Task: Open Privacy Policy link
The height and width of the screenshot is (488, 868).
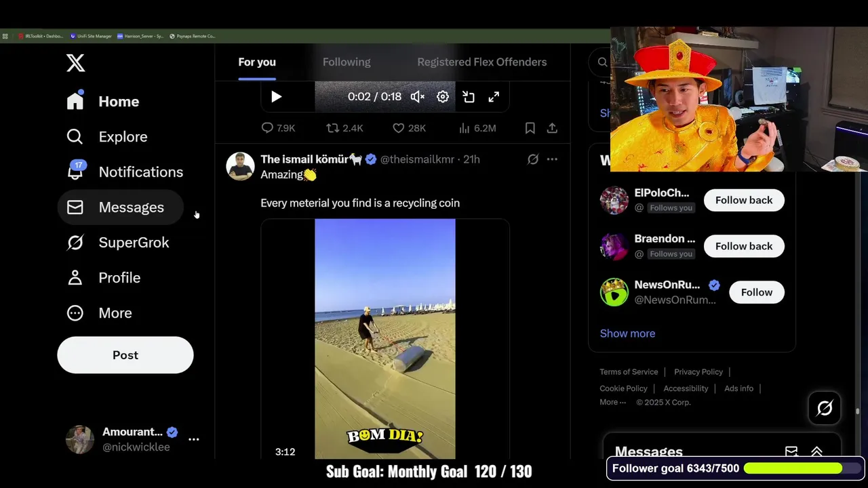Action: pyautogui.click(x=698, y=371)
